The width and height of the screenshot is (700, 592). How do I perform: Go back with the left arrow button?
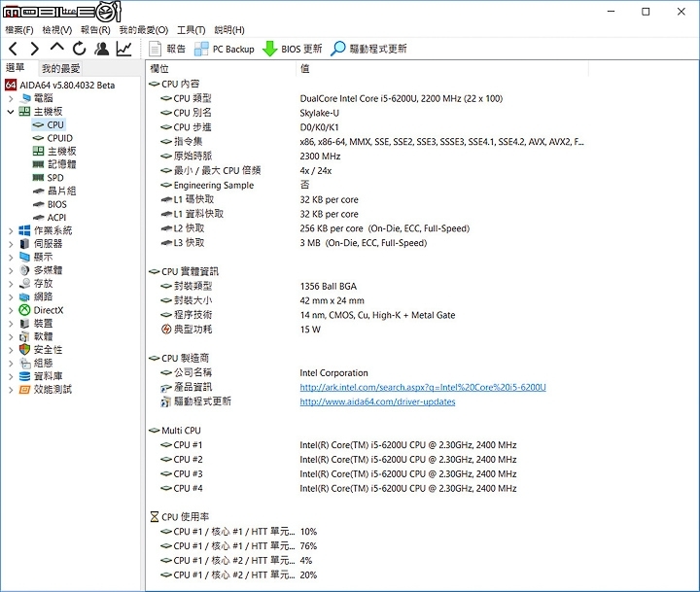click(14, 49)
